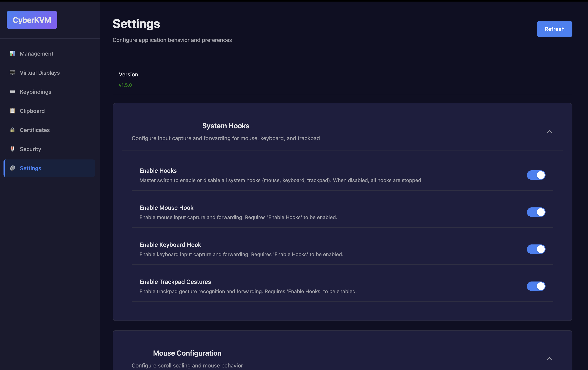Turn off Enable Mouse Hook
The image size is (588, 370).
[x=536, y=212]
